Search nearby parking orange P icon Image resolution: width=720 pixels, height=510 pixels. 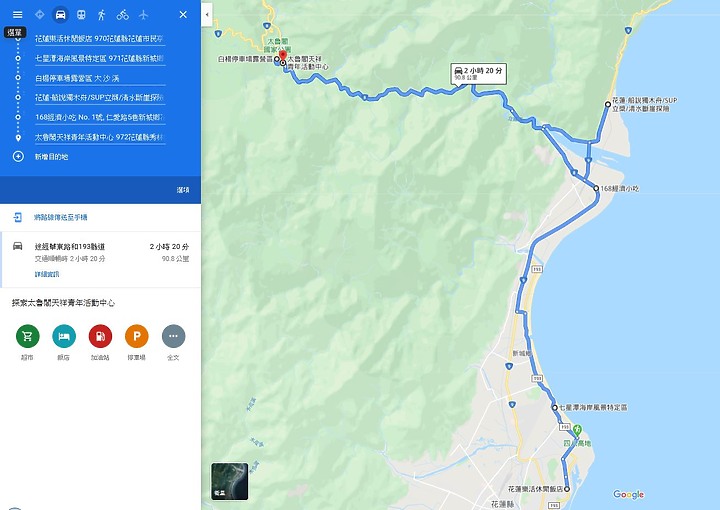[x=136, y=336]
